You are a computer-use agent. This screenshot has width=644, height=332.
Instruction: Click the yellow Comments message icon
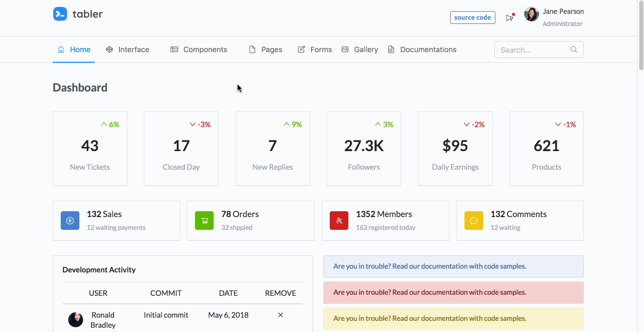click(474, 220)
